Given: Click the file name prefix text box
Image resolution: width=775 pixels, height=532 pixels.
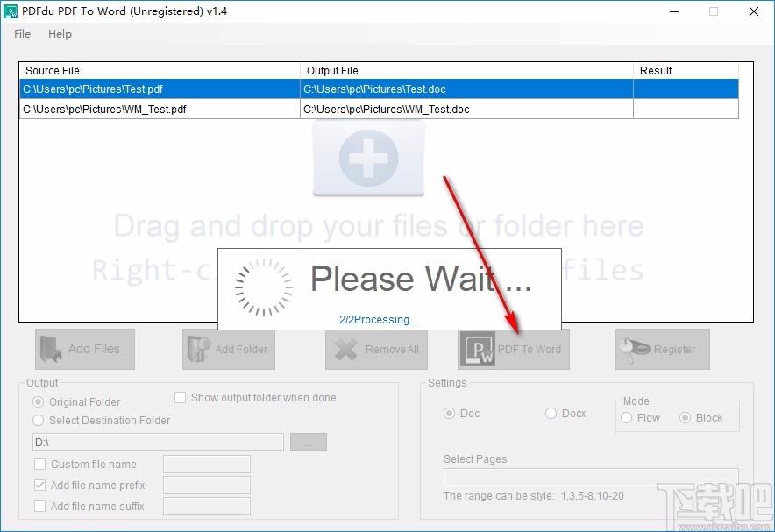Looking at the screenshot, I should [207, 485].
